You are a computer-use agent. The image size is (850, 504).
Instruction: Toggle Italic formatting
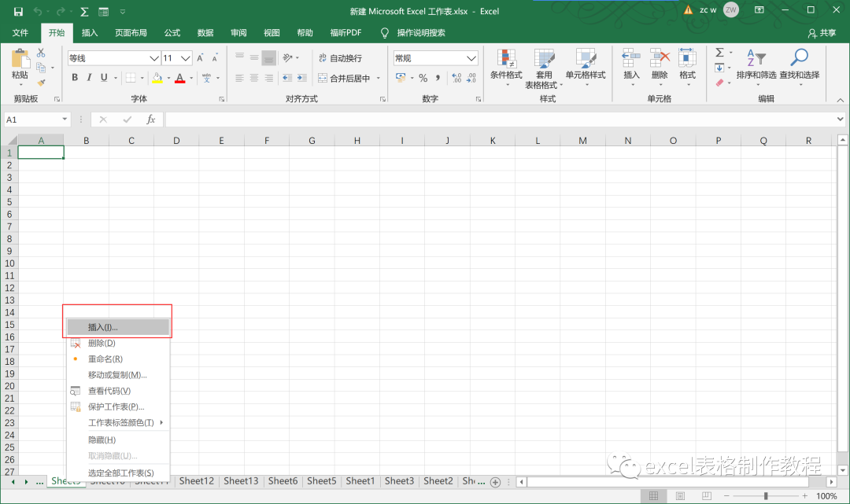(89, 77)
